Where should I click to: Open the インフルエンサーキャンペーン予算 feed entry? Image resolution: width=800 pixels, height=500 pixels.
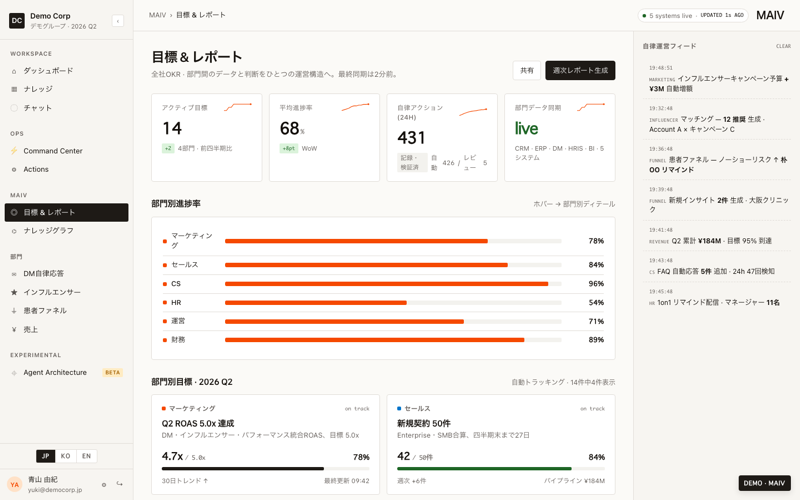click(719, 79)
